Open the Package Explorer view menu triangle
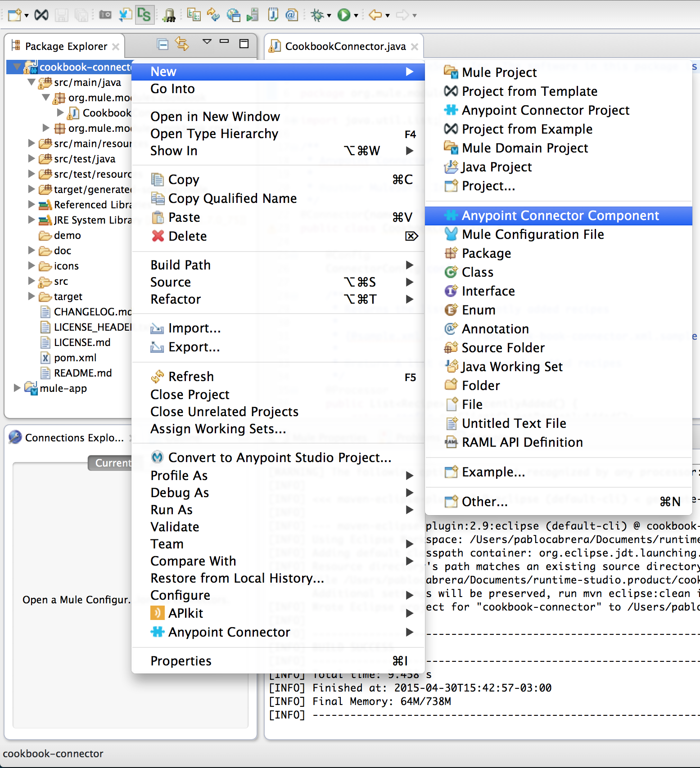The image size is (700, 768). [x=207, y=42]
